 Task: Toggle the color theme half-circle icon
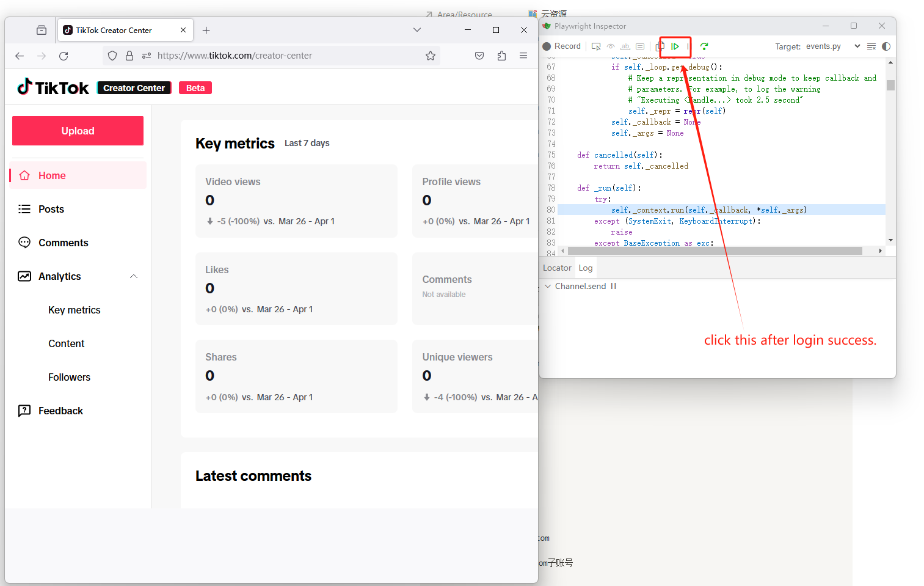point(886,46)
